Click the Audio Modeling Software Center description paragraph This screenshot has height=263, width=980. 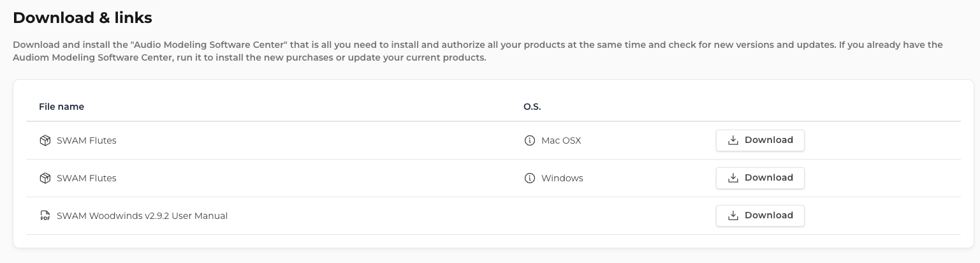pyautogui.click(x=478, y=51)
